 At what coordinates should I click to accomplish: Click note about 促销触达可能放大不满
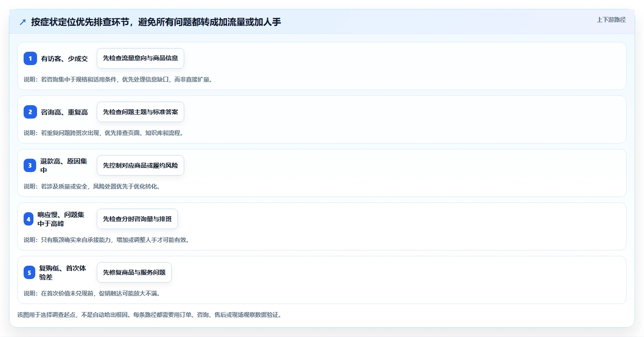click(92, 293)
